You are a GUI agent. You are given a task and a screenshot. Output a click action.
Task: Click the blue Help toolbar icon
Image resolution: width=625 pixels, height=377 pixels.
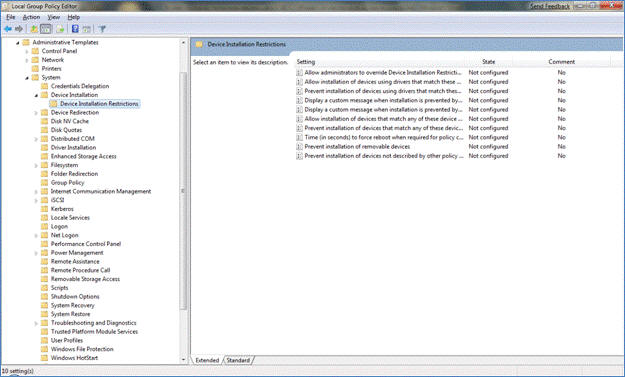coord(75,29)
